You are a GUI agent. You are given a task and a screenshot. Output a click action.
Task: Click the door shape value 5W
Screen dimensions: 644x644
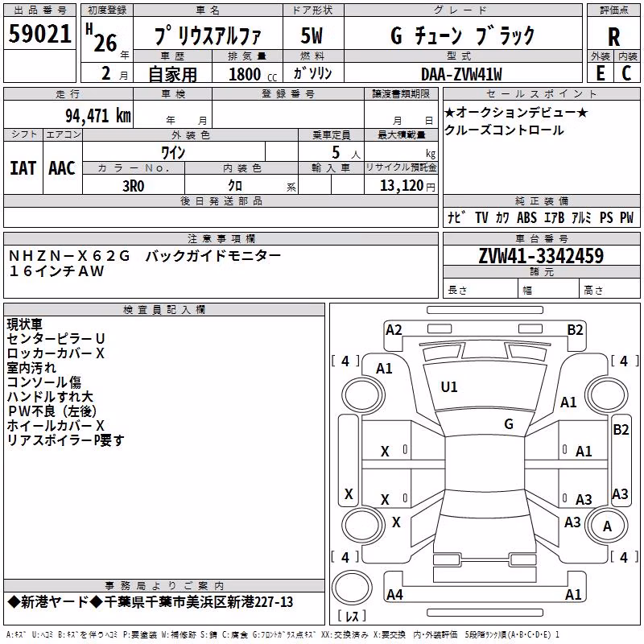point(312,35)
